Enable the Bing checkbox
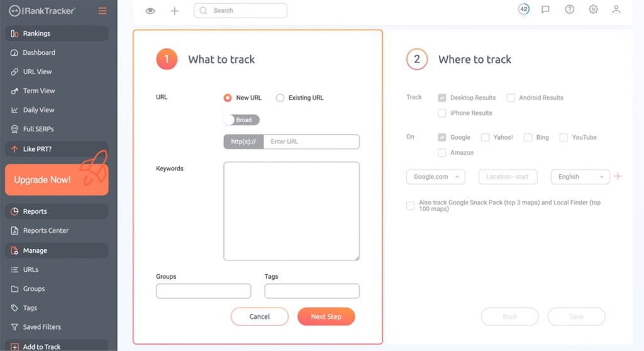644x351 pixels. (528, 137)
